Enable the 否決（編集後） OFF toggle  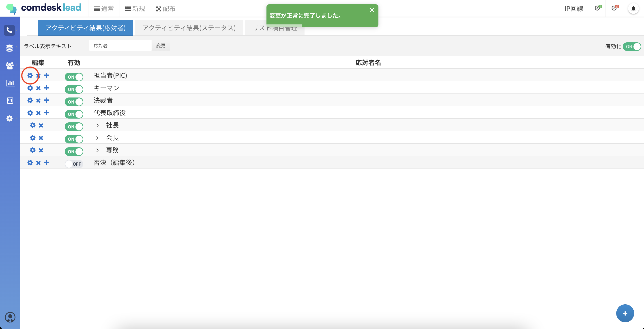click(x=74, y=164)
